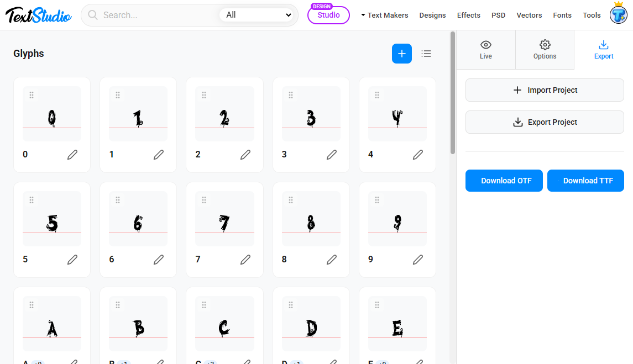This screenshot has width=633, height=364.
Task: Click the search magnifier icon
Action: click(x=92, y=15)
